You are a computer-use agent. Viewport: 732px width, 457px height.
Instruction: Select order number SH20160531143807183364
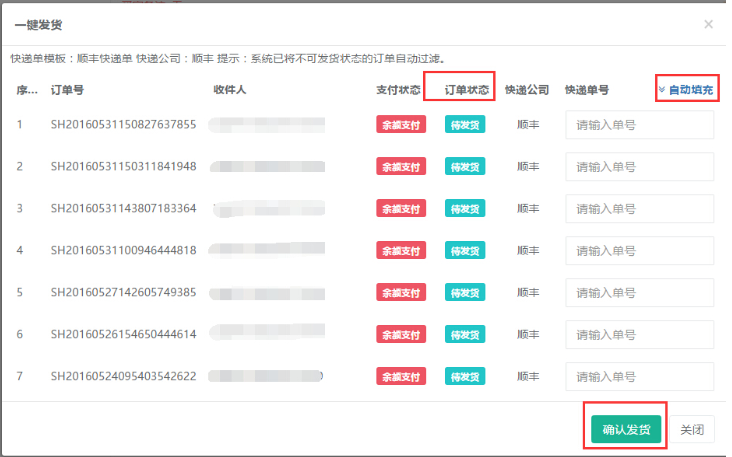click(x=123, y=209)
